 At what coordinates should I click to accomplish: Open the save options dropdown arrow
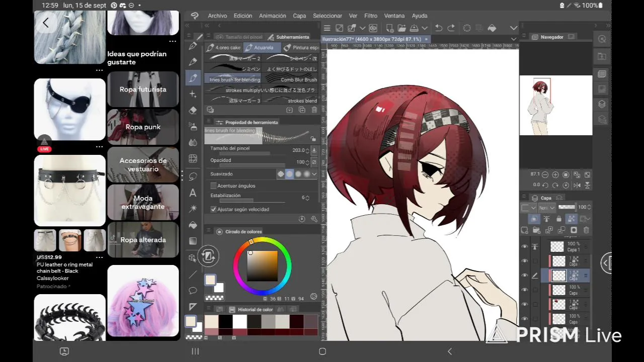[x=425, y=28]
